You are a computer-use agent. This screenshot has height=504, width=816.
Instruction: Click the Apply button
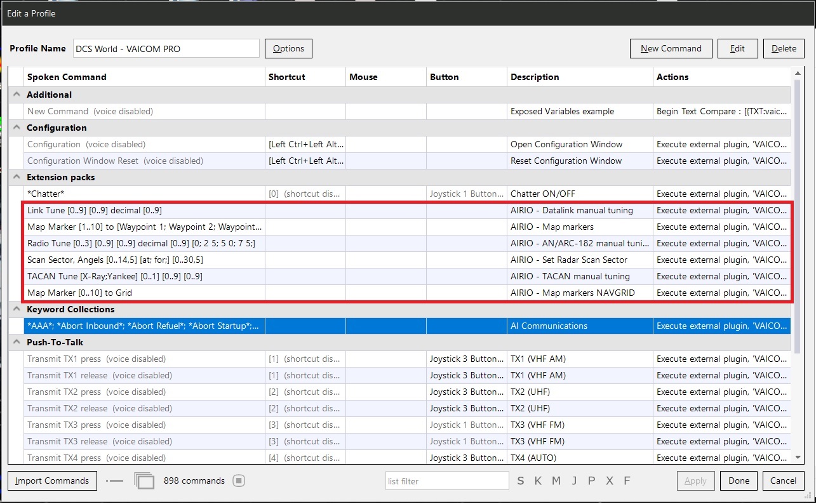(695, 481)
